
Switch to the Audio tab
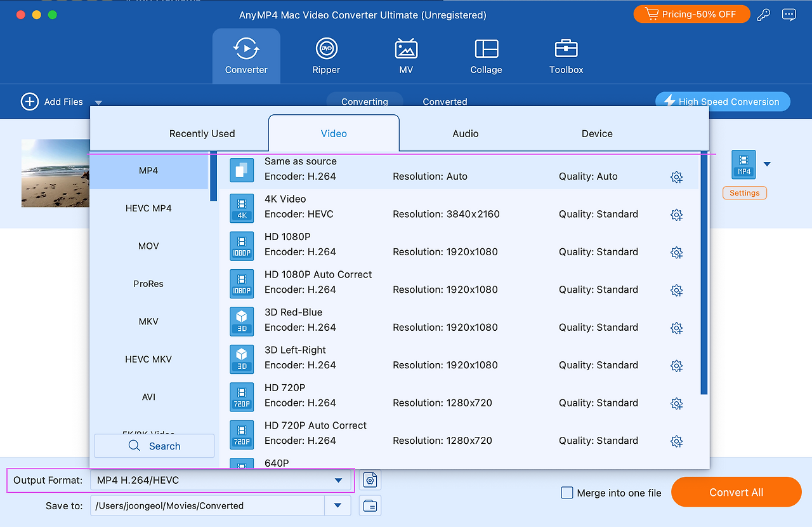point(466,133)
